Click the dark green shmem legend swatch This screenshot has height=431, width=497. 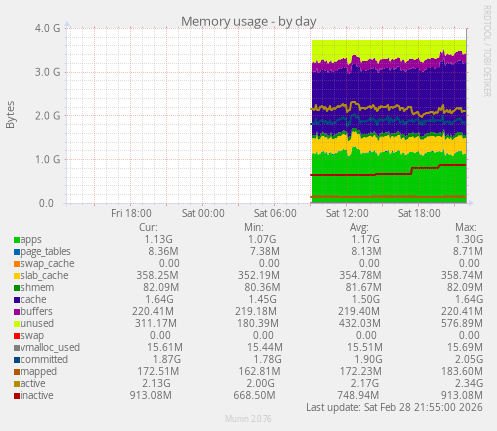(17, 288)
